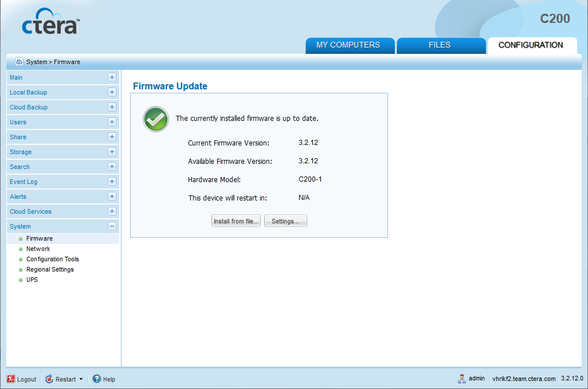
Task: Click 'Available Firmware Version:' label
Action: [x=230, y=162]
